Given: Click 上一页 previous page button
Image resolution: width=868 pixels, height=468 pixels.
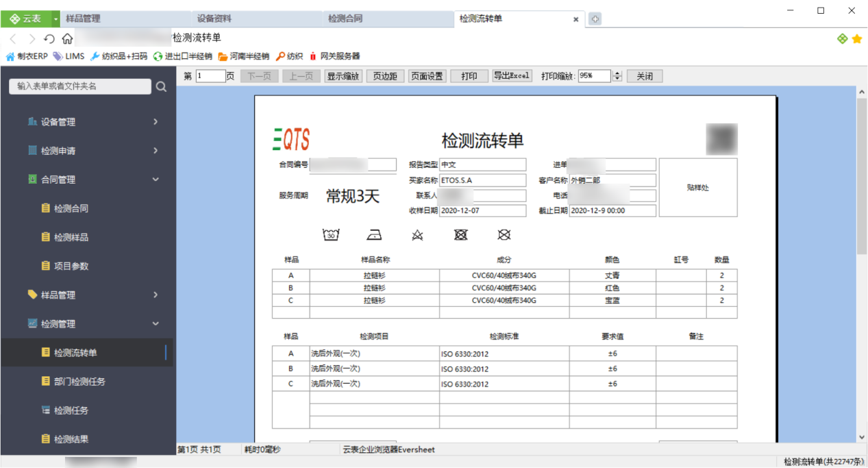Looking at the screenshot, I should pyautogui.click(x=301, y=76).
